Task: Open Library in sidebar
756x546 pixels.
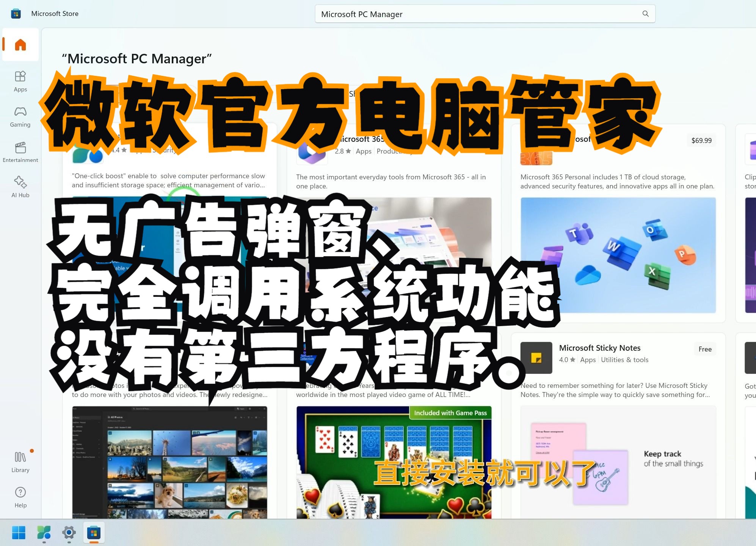Action: (20, 462)
